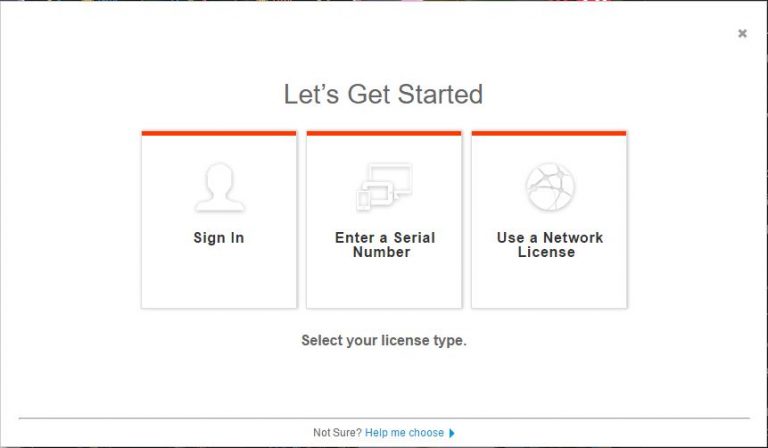
Task: Click the blue arrow beside Help me choose
Action: pyautogui.click(x=452, y=433)
